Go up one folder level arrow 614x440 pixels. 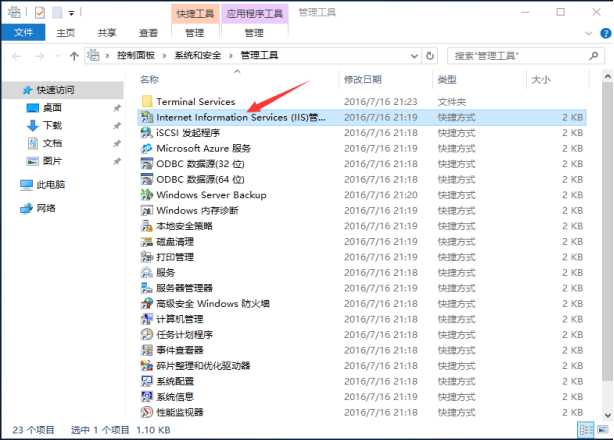(74, 56)
